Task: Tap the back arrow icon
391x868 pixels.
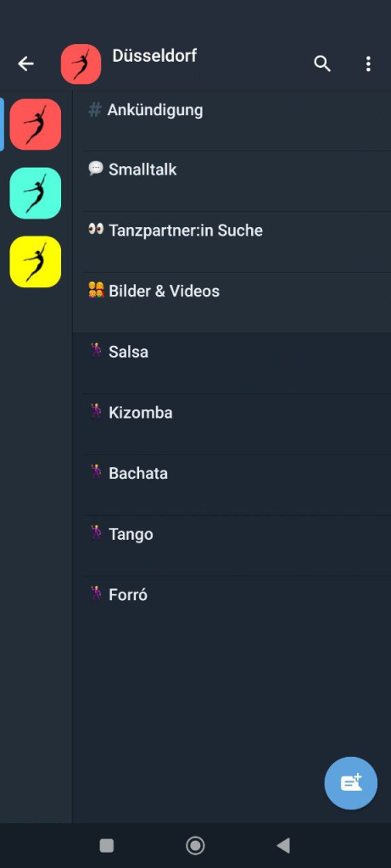Action: pos(25,64)
